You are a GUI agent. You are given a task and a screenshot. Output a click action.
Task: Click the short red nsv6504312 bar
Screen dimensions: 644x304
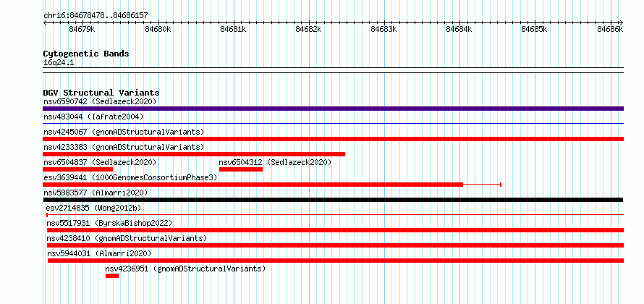(241, 169)
